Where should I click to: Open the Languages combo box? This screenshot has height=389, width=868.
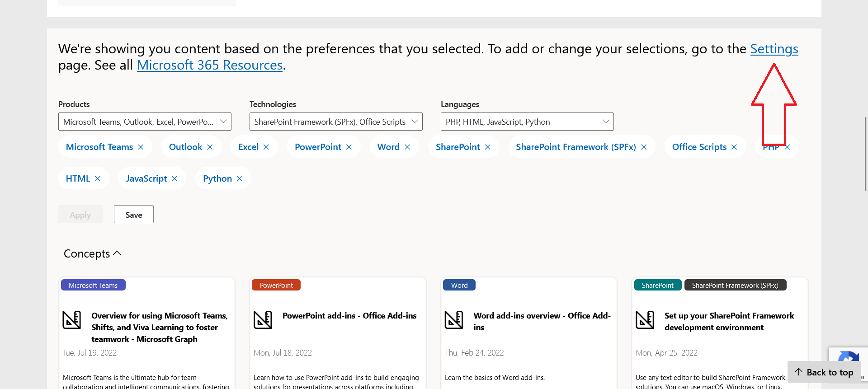(x=527, y=122)
